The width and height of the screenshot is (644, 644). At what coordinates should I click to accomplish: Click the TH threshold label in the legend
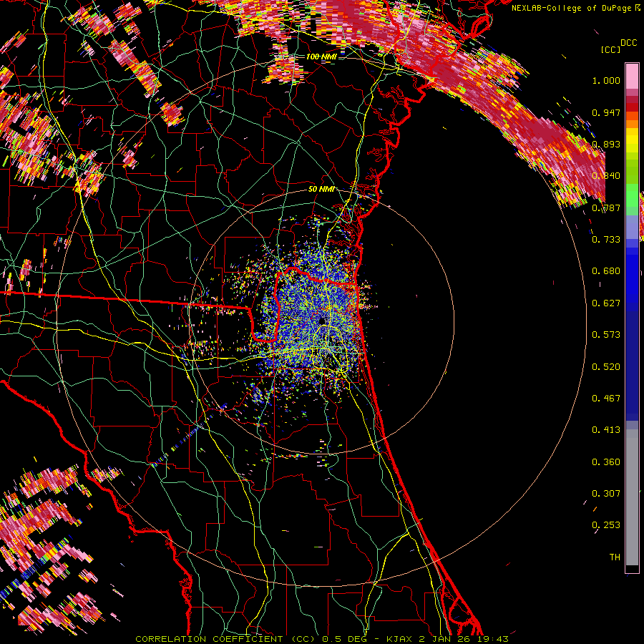(615, 557)
